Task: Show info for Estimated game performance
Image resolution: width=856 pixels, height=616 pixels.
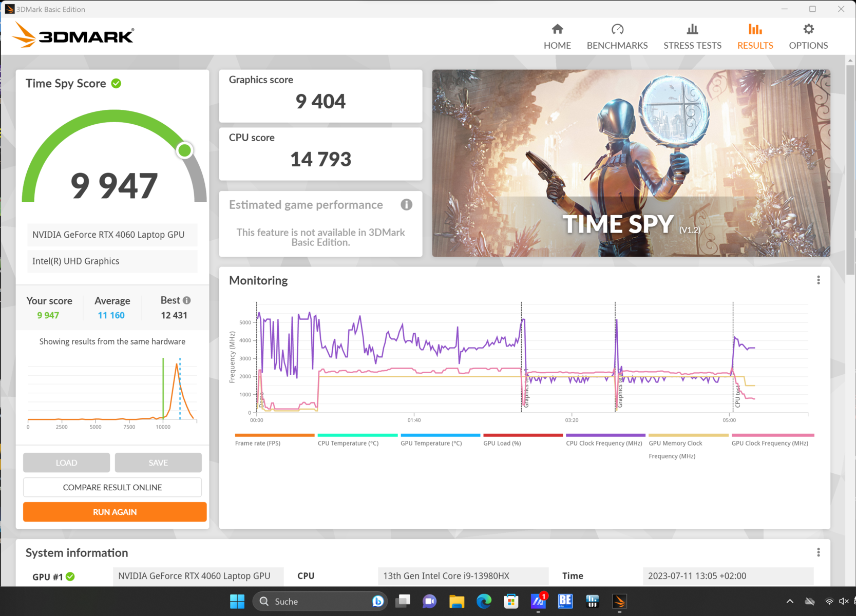Action: tap(406, 205)
